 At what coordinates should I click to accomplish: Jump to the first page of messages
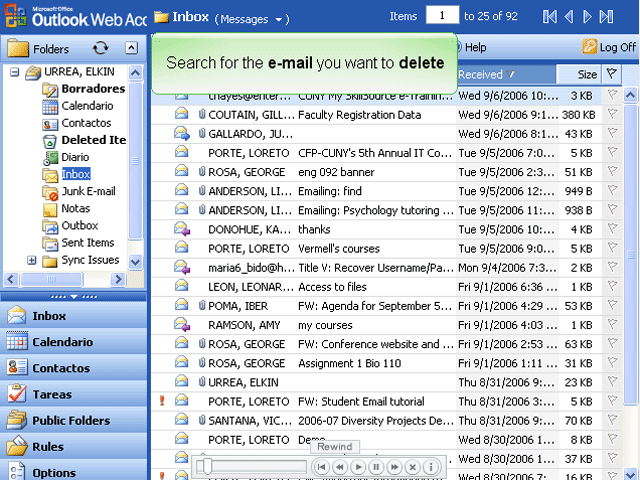tap(550, 17)
